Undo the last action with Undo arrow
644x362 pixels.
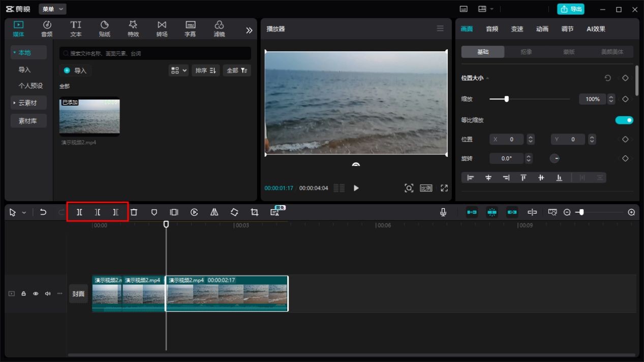(x=43, y=212)
